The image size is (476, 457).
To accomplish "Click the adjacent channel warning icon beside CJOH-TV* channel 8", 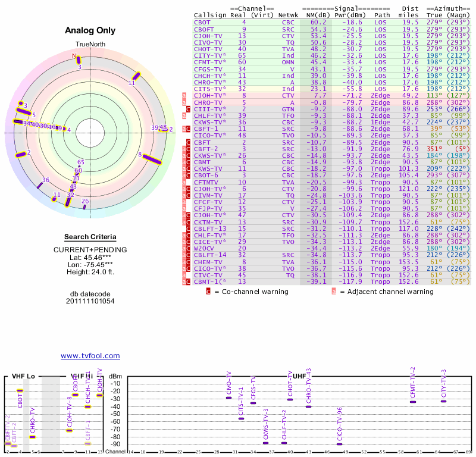I will pyautogui.click(x=184, y=95).
